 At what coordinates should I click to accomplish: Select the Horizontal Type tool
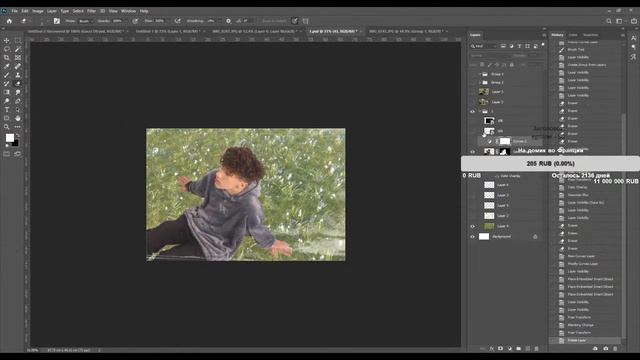(7, 109)
